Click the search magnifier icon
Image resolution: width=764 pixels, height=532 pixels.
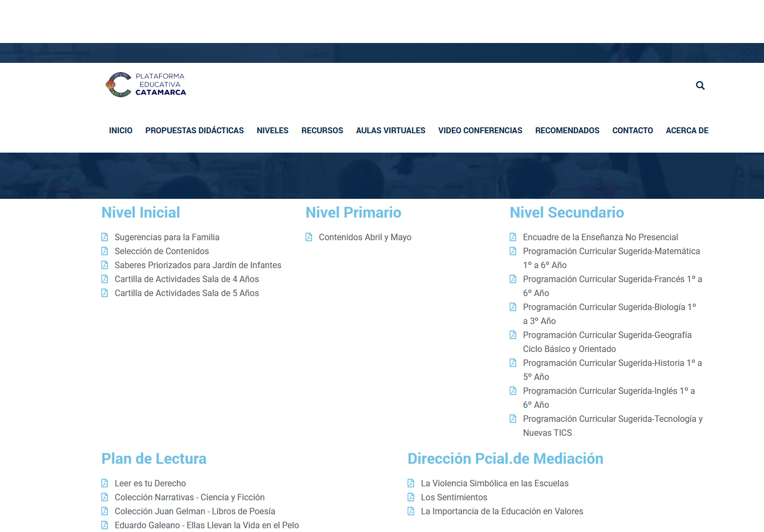tap(700, 85)
